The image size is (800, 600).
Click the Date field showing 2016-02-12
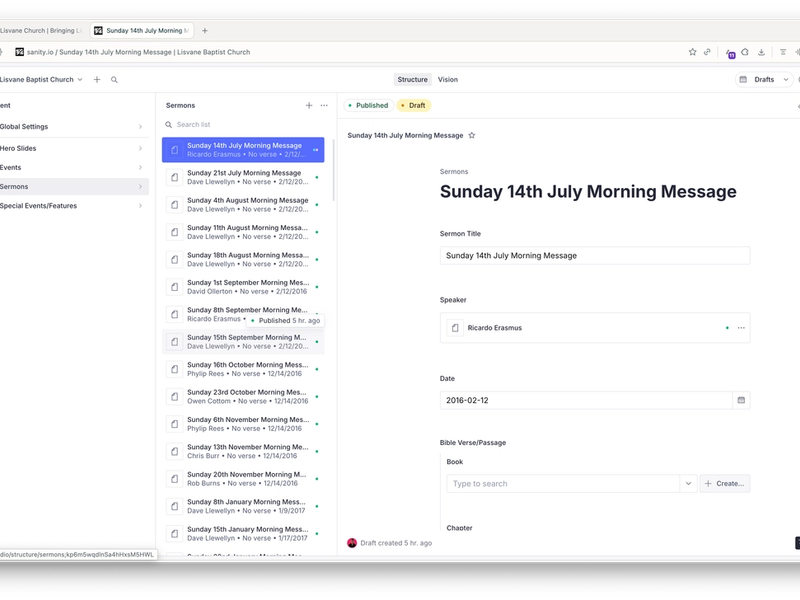pos(586,401)
